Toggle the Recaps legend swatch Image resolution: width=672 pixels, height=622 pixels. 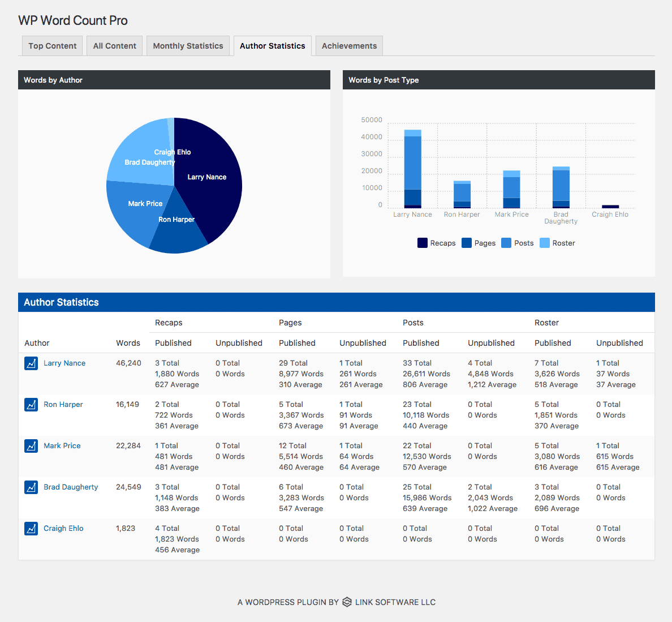423,243
